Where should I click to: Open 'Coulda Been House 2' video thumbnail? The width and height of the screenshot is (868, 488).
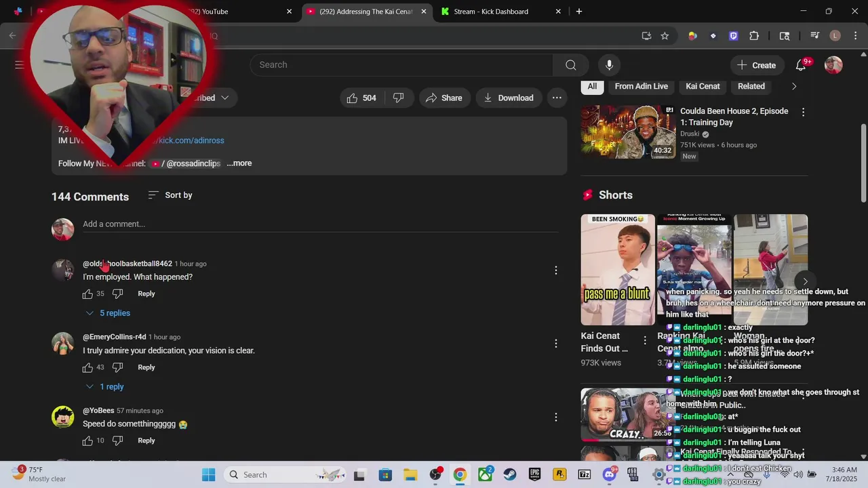tap(628, 131)
